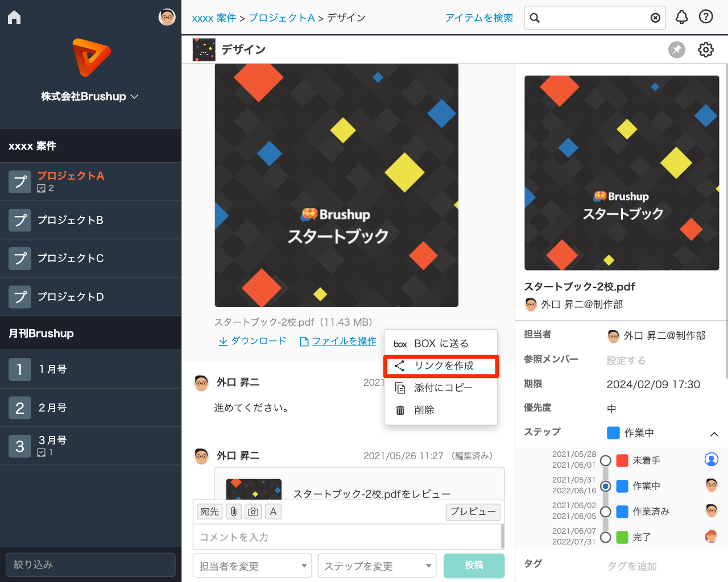Click the green 完了 color swatch

pyautogui.click(x=622, y=537)
